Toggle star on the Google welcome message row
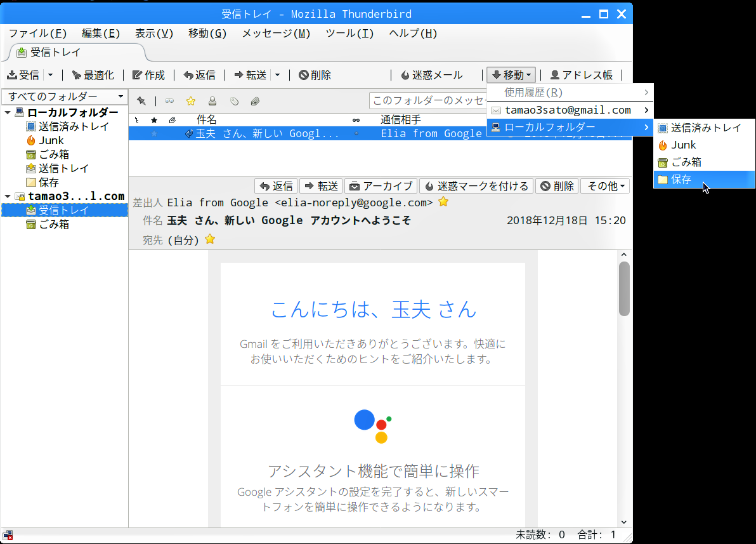The width and height of the screenshot is (756, 544). pos(154,134)
